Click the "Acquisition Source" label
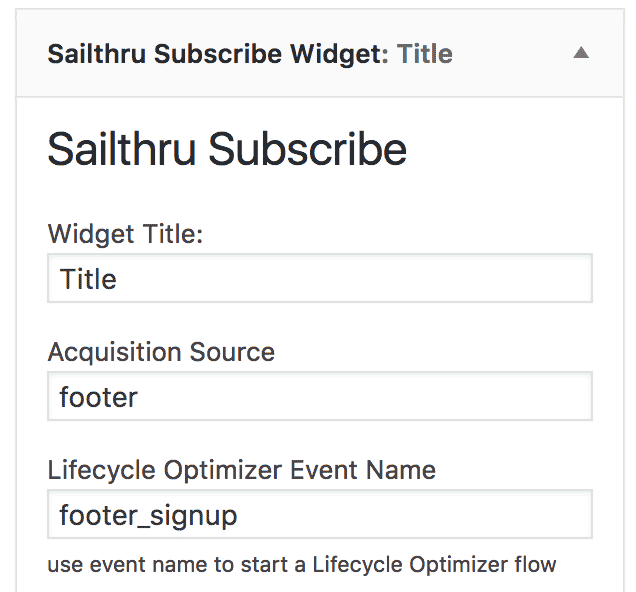This screenshot has width=636, height=592. click(x=161, y=352)
